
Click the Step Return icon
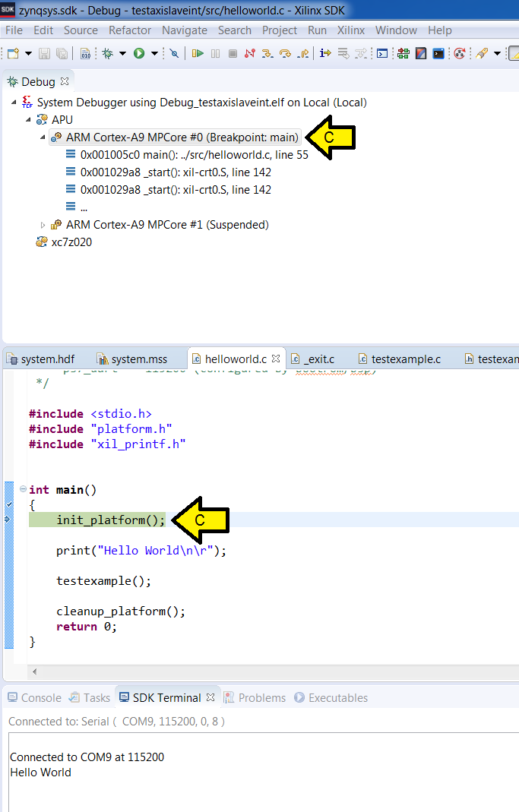coord(303,54)
